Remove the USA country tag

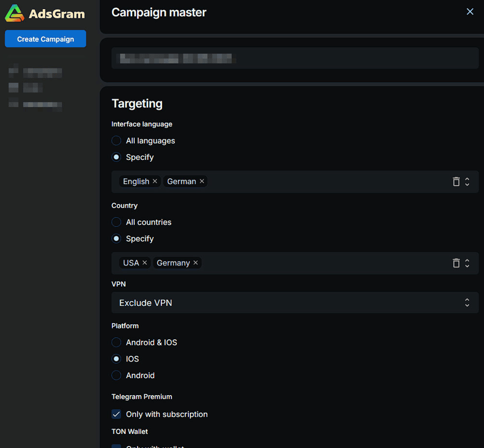(145, 262)
